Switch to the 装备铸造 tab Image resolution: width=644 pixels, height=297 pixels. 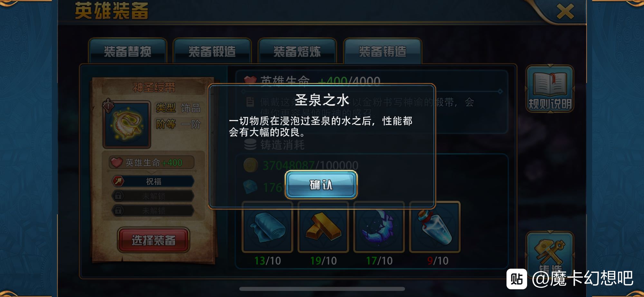coord(383,51)
